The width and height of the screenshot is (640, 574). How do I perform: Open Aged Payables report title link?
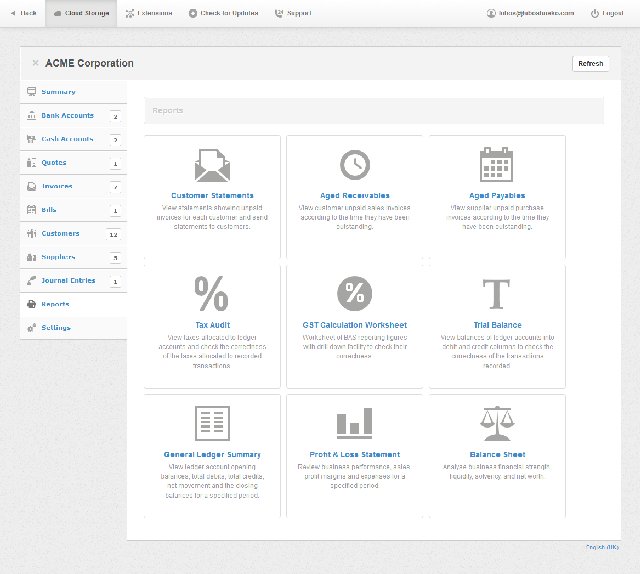[497, 196]
